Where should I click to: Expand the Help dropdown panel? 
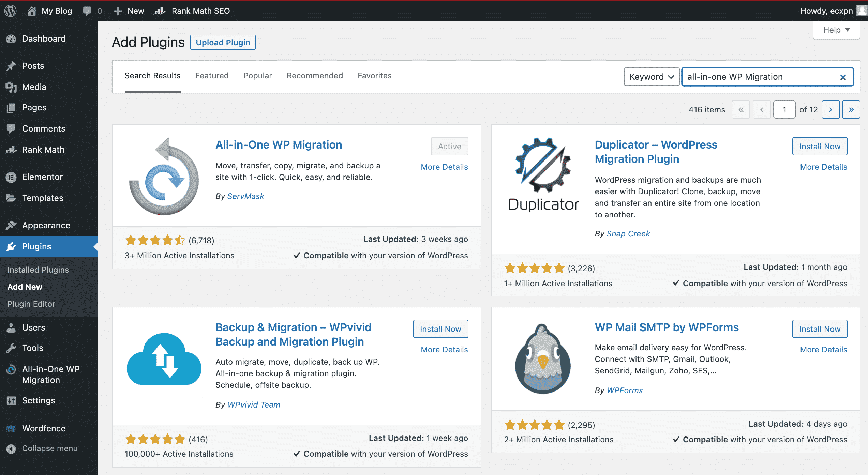tap(836, 30)
